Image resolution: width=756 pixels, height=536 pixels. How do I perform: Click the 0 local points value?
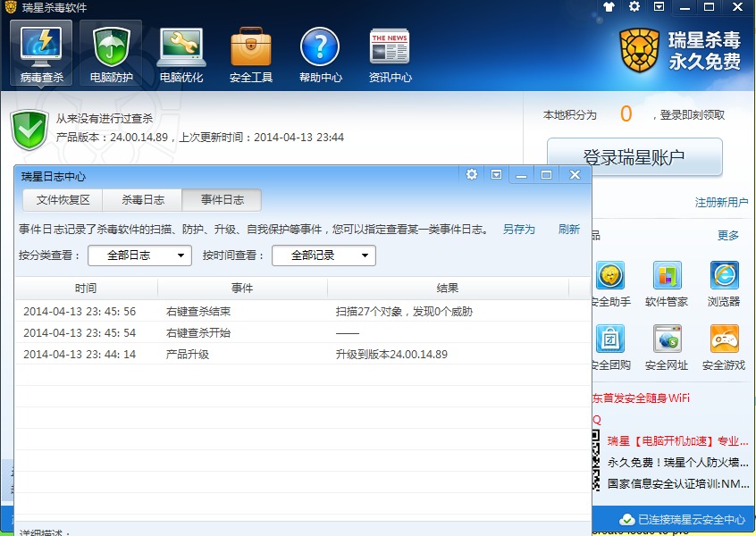click(x=626, y=114)
